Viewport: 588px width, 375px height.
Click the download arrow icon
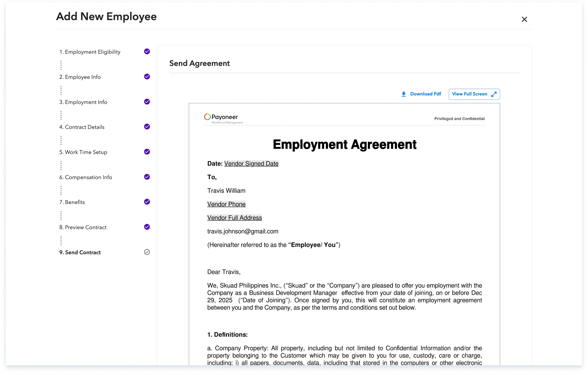point(404,94)
